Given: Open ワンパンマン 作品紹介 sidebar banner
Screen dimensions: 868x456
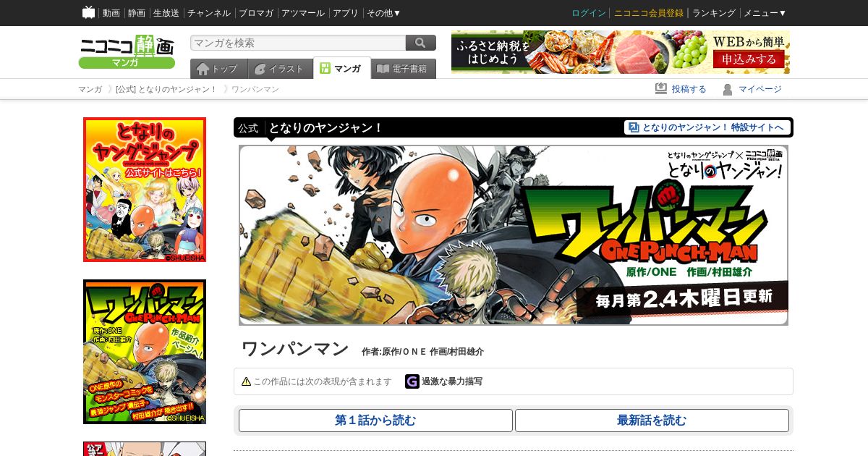Looking at the screenshot, I should click(145, 352).
